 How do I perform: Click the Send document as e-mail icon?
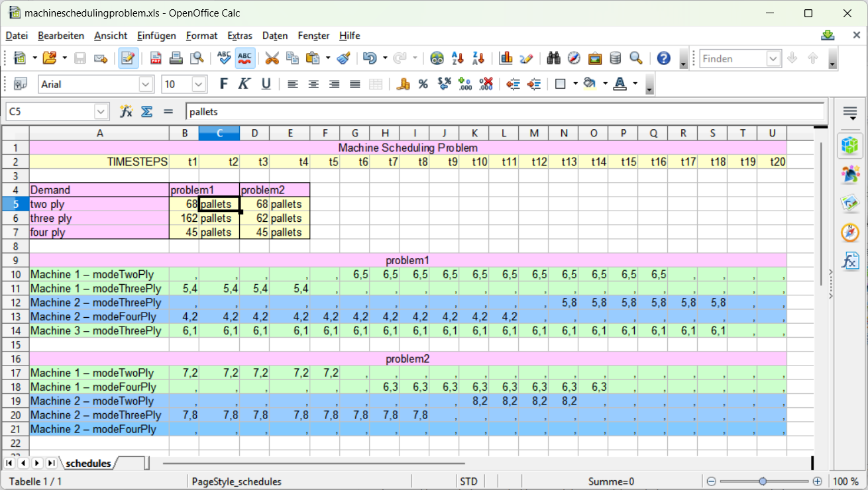tap(100, 58)
